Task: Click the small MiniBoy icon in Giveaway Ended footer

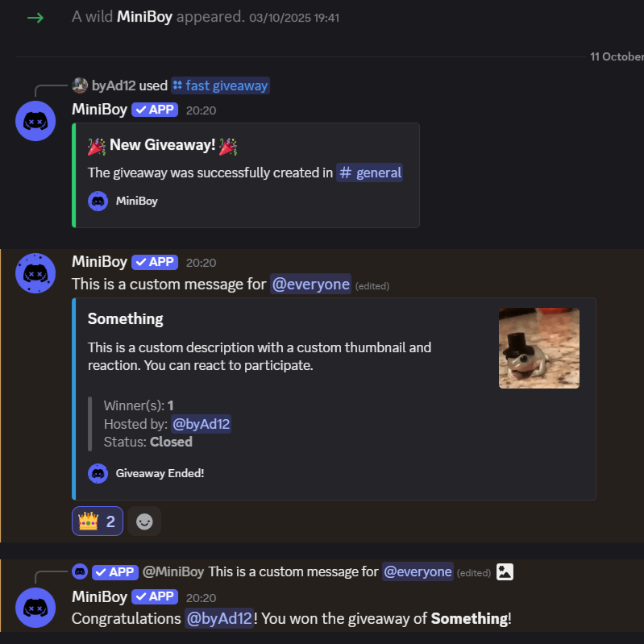Action: click(x=98, y=473)
